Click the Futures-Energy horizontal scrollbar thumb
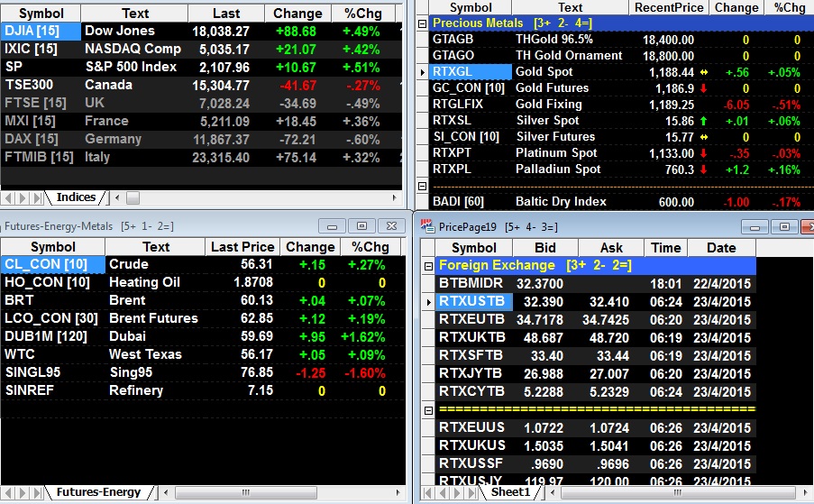The image size is (814, 504). click(x=246, y=492)
